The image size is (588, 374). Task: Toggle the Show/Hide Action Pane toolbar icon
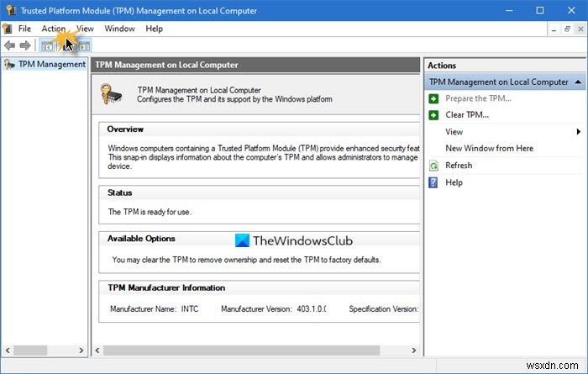(x=84, y=46)
